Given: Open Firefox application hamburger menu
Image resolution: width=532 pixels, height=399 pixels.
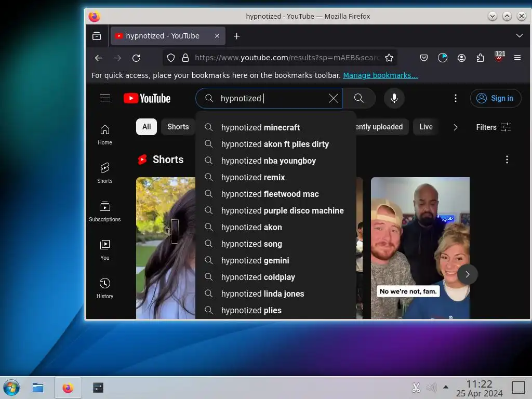Looking at the screenshot, I should (x=517, y=58).
